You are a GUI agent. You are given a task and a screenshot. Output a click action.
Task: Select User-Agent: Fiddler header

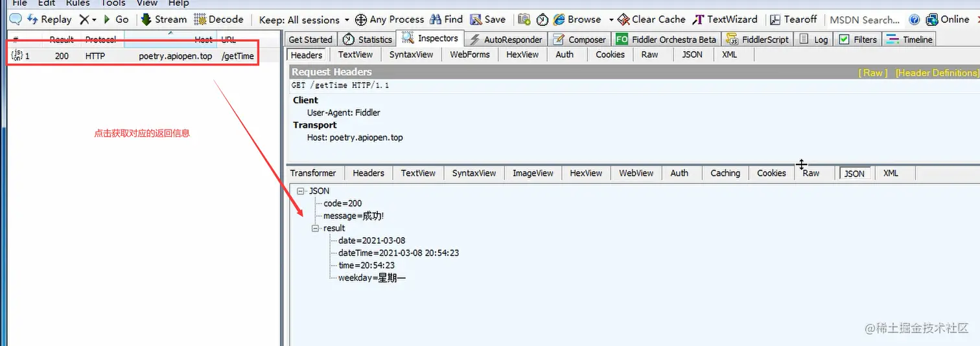(344, 112)
